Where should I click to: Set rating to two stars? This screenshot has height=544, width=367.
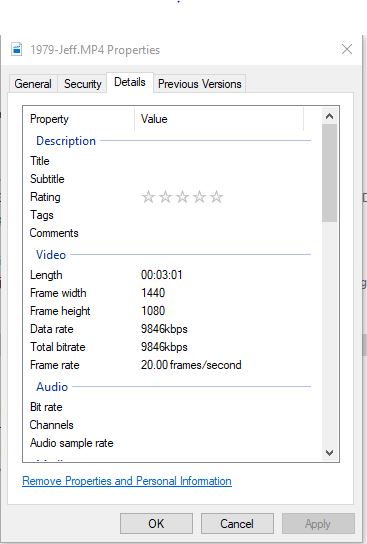click(x=165, y=197)
